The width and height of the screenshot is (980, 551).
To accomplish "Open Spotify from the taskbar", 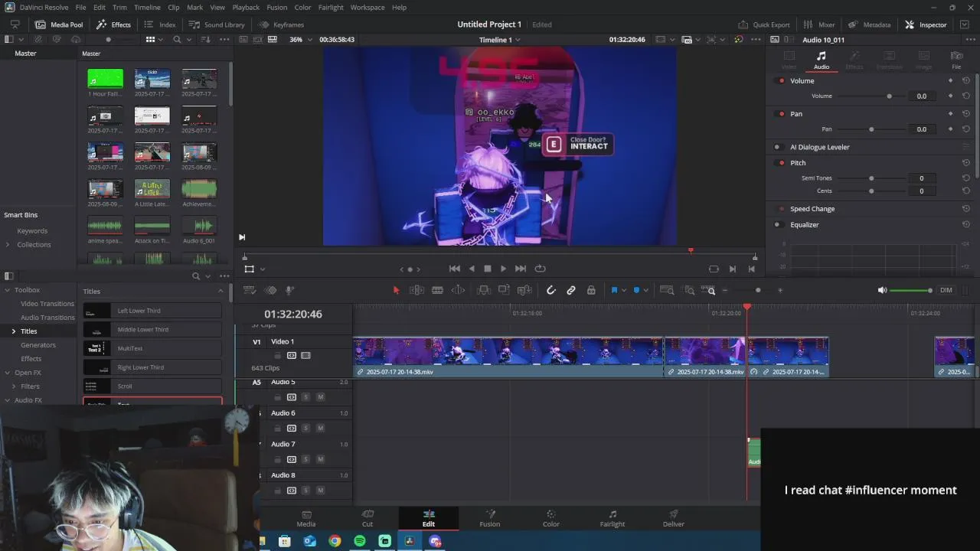I will 360,541.
